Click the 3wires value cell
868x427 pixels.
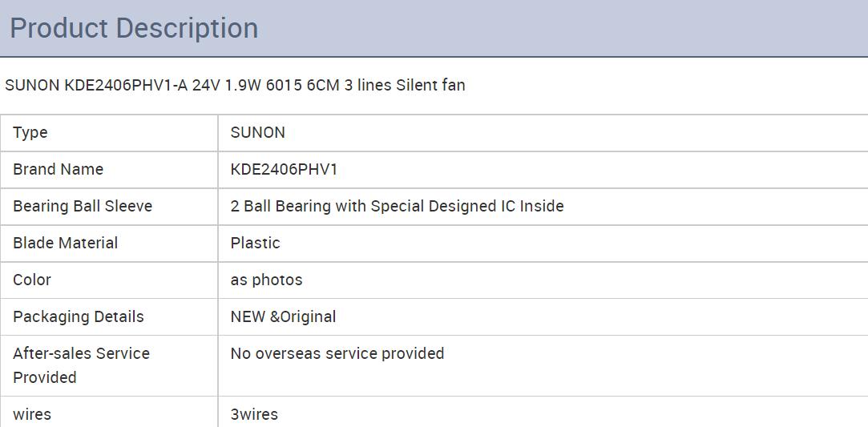coord(543,412)
